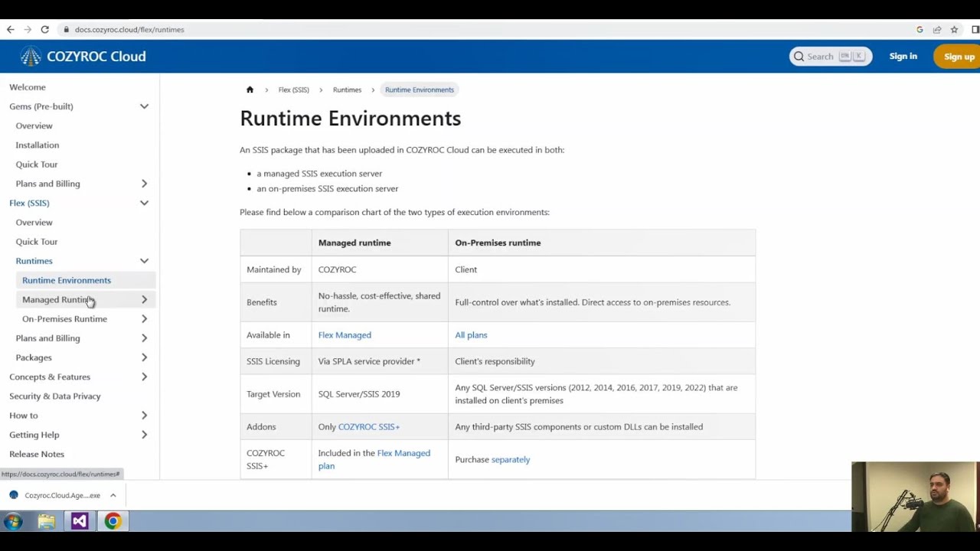This screenshot has height=551, width=980.
Task: Click the lock icon in the address bar
Action: (67, 30)
